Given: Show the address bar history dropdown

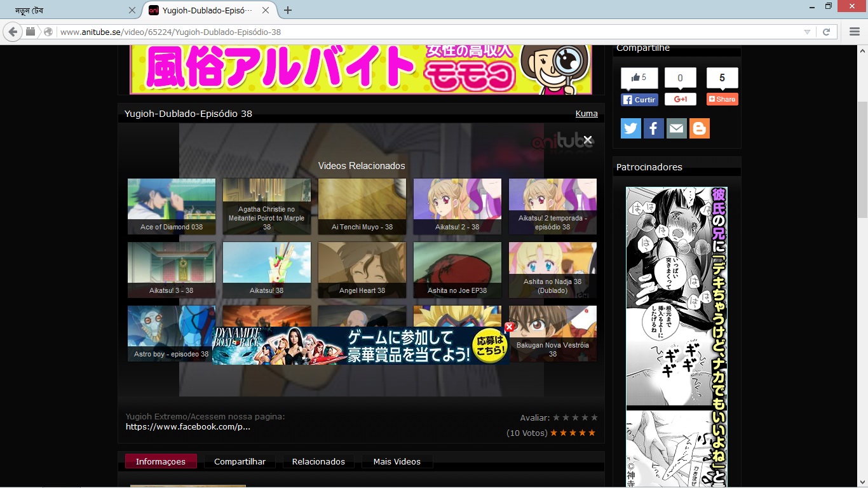Looking at the screenshot, I should [x=807, y=32].
